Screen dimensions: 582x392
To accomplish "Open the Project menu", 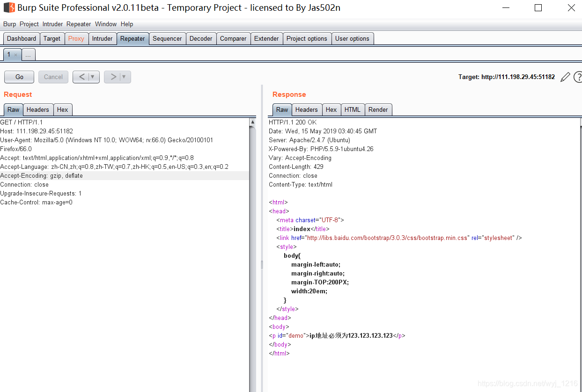I will pyautogui.click(x=29, y=24).
